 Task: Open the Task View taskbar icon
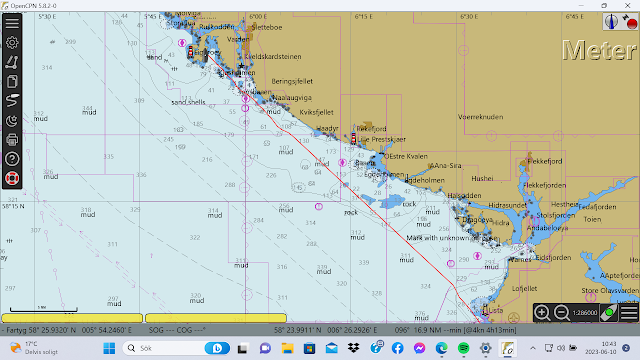(x=243, y=348)
